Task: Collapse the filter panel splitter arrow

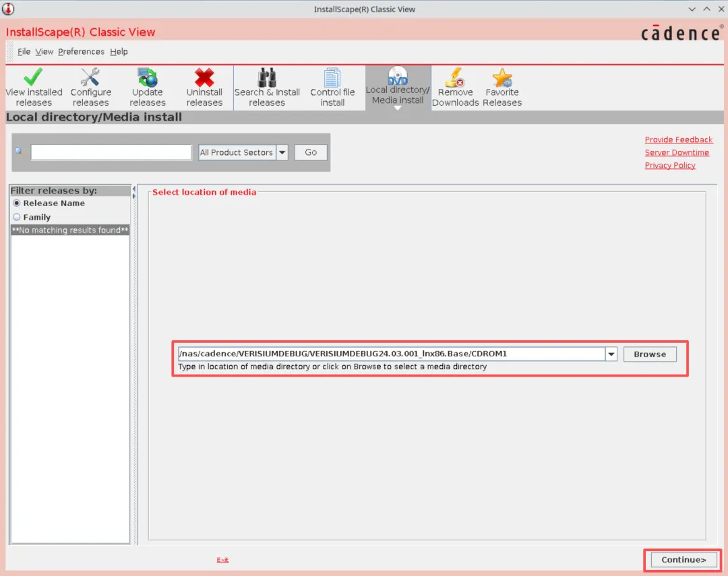Action: pos(133,189)
